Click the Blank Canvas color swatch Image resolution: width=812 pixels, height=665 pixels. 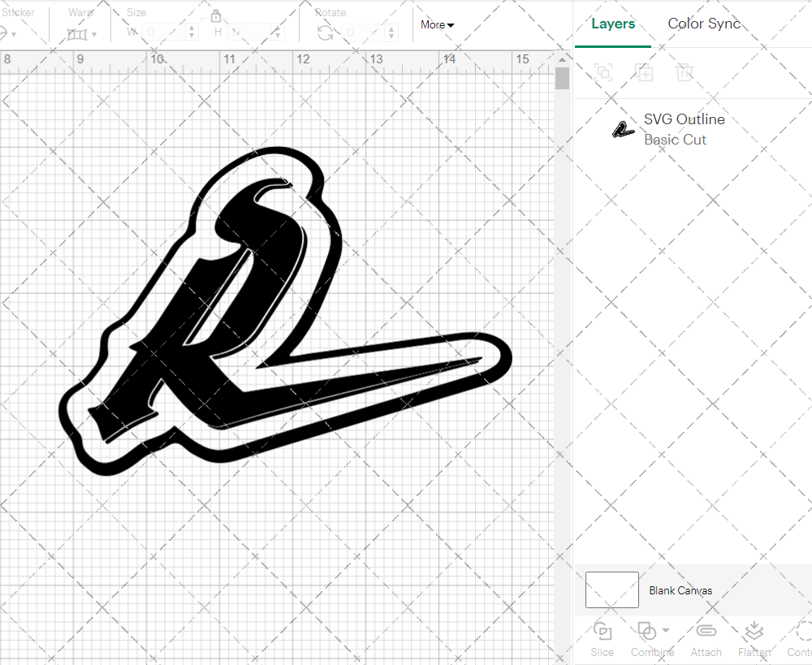[x=611, y=590]
